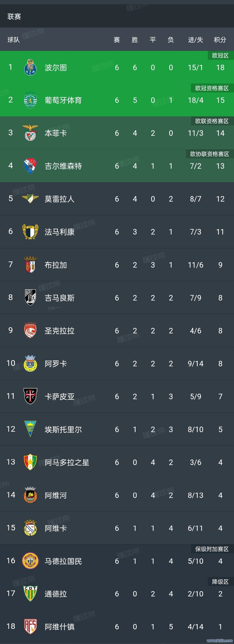Click the 圣克拉拉 red badge icon

click(x=30, y=330)
